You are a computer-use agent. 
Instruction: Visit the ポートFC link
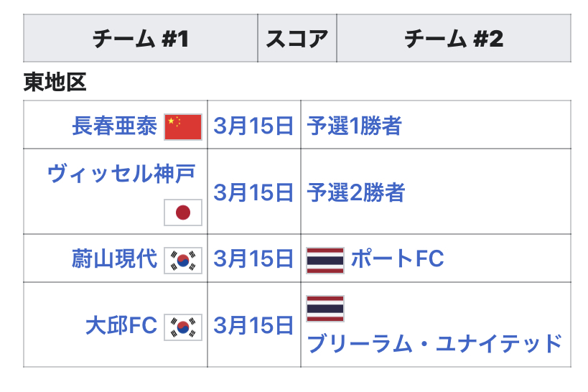click(x=397, y=259)
